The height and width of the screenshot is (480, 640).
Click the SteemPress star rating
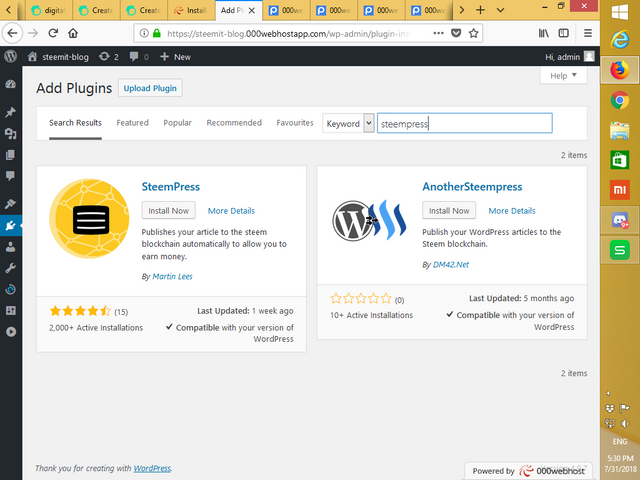pyautogui.click(x=80, y=311)
